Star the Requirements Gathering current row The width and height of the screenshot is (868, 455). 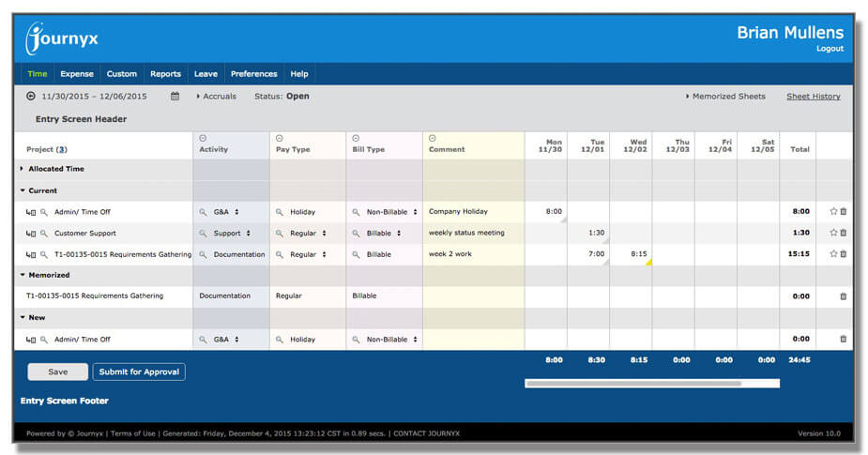tap(833, 254)
